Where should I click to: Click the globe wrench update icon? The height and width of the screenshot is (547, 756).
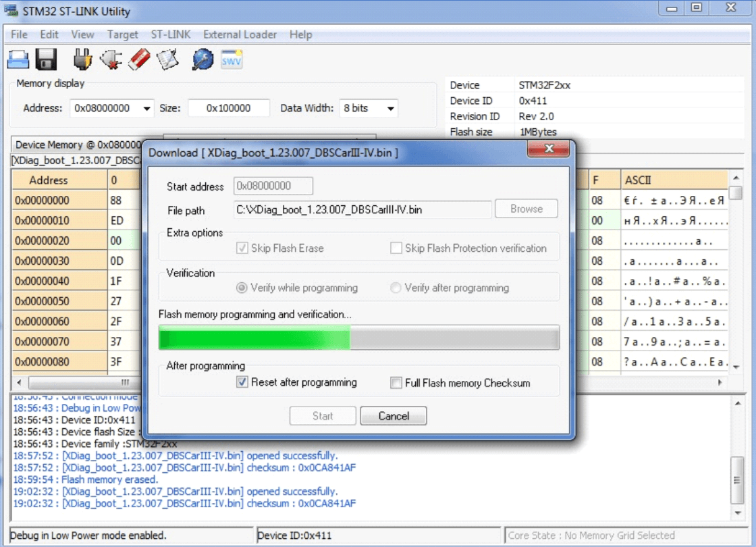pos(202,60)
